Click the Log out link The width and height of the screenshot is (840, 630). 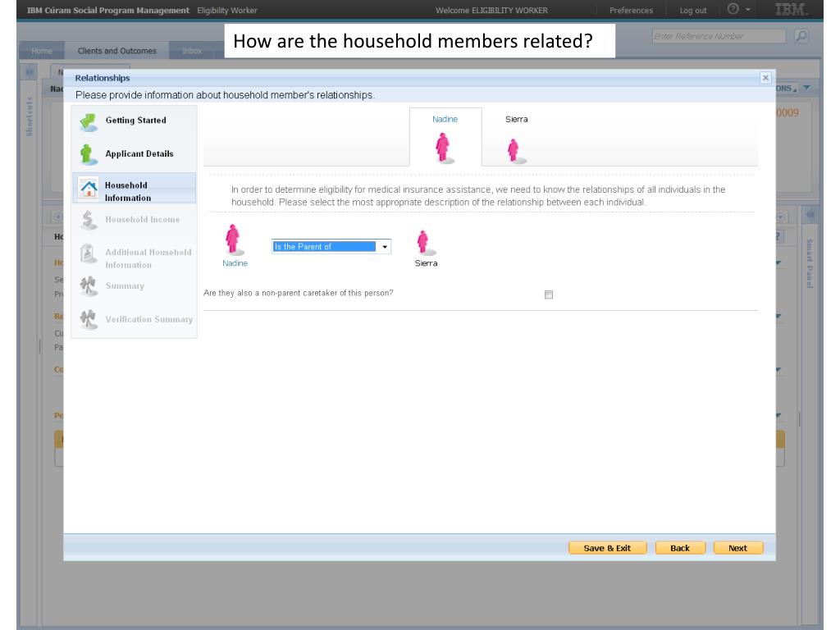[x=693, y=10]
